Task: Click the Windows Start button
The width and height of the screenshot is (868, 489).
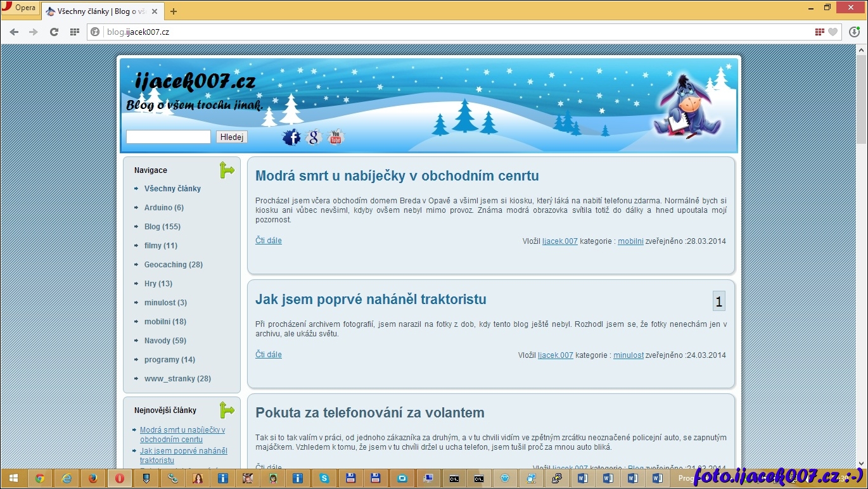Action: pyautogui.click(x=13, y=478)
